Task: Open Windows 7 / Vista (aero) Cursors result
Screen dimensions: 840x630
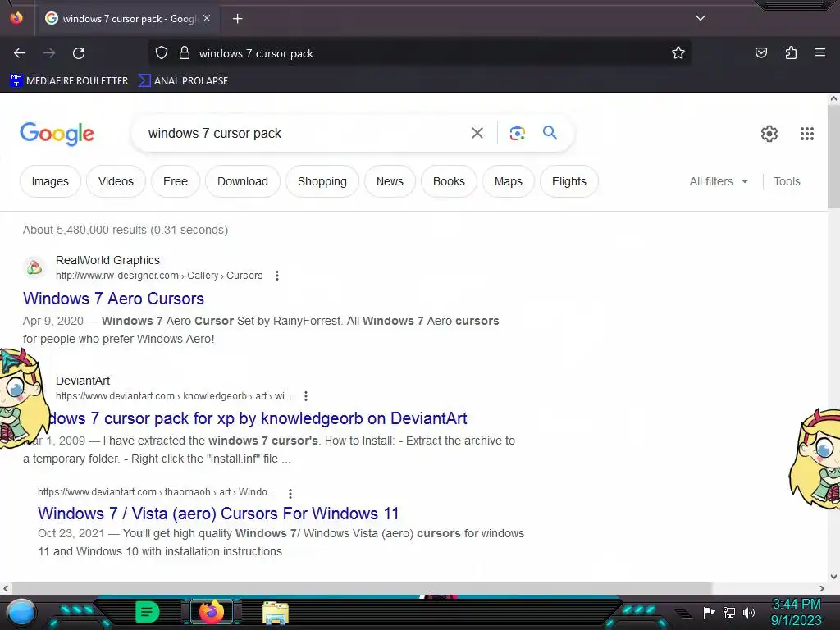Action: click(x=218, y=514)
